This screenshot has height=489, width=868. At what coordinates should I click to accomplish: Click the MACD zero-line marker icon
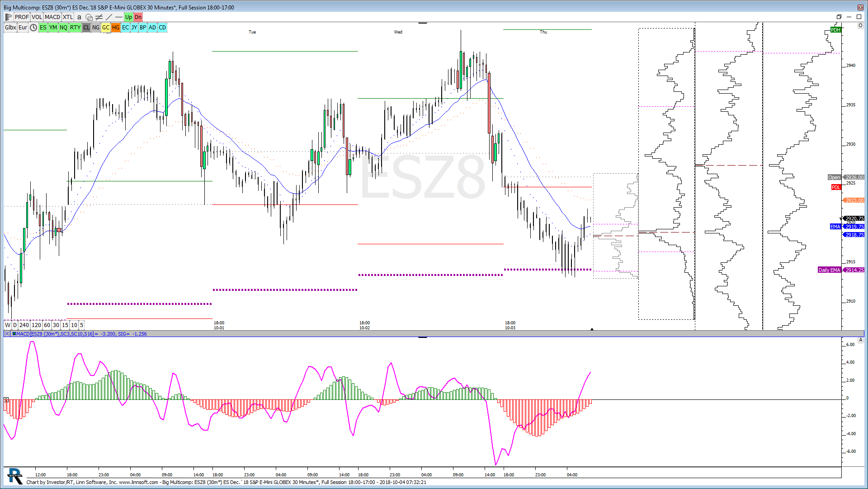(x=6, y=400)
